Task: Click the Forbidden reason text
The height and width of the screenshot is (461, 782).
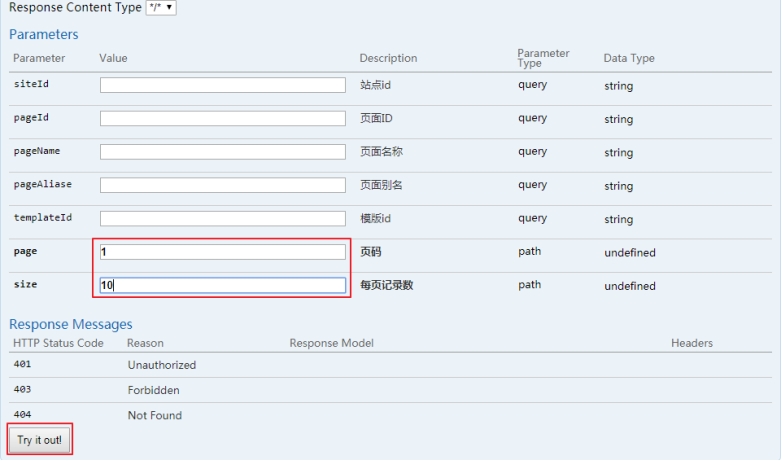Action: (153, 390)
